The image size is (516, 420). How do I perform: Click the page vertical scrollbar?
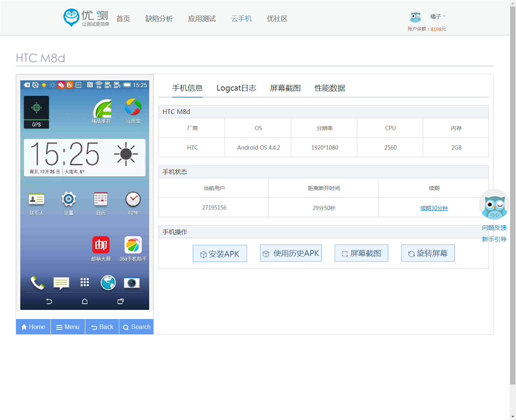point(513,191)
